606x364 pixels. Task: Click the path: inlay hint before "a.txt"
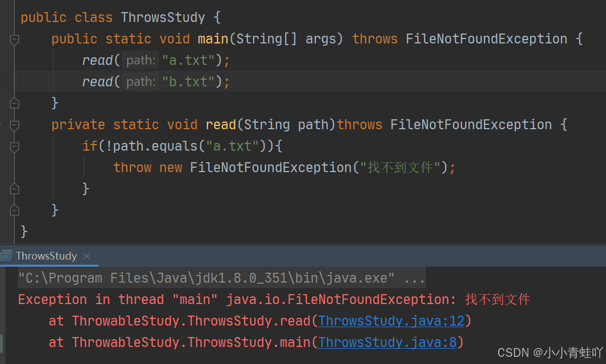[140, 60]
